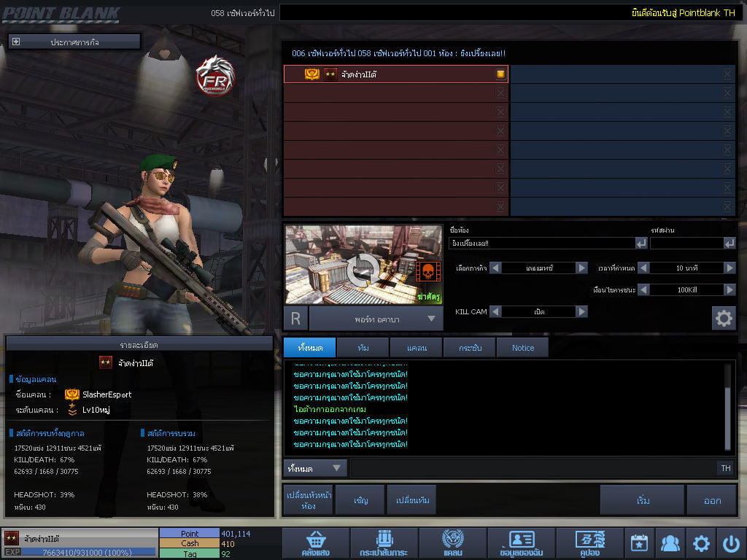
Task: Open the friends list icon
Action: pyautogui.click(x=670, y=543)
